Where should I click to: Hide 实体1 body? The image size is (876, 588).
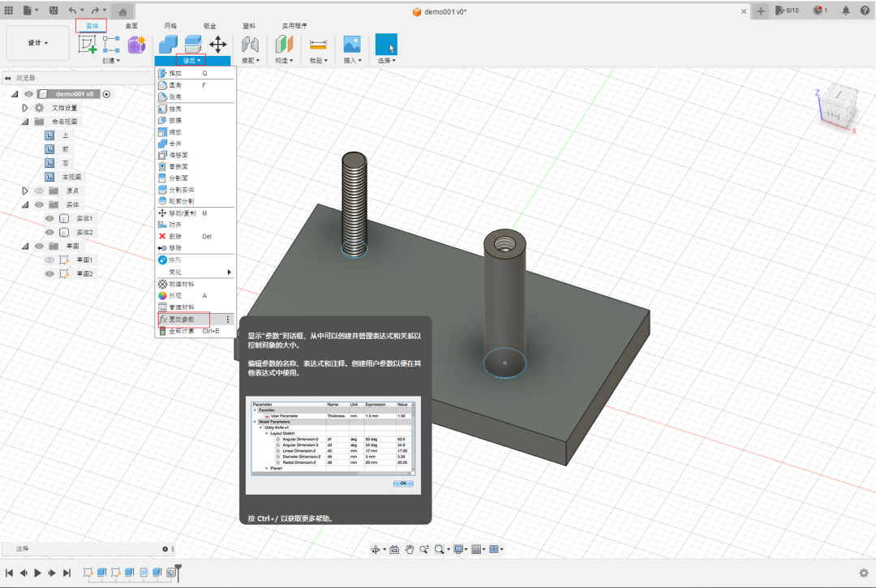tap(49, 218)
